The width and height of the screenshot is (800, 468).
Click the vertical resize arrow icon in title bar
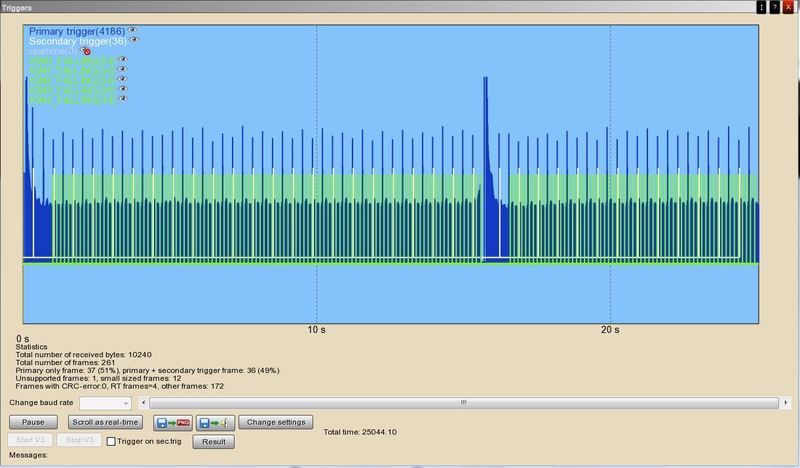tap(761, 6)
